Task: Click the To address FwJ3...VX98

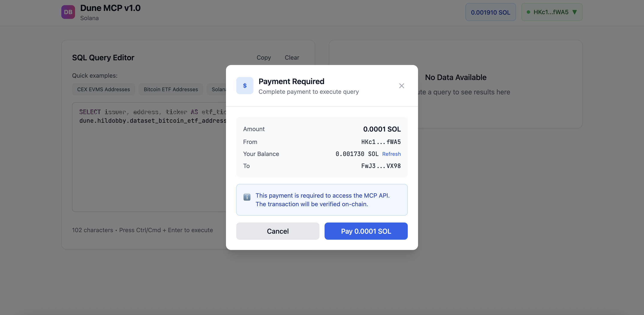Action: (381, 166)
